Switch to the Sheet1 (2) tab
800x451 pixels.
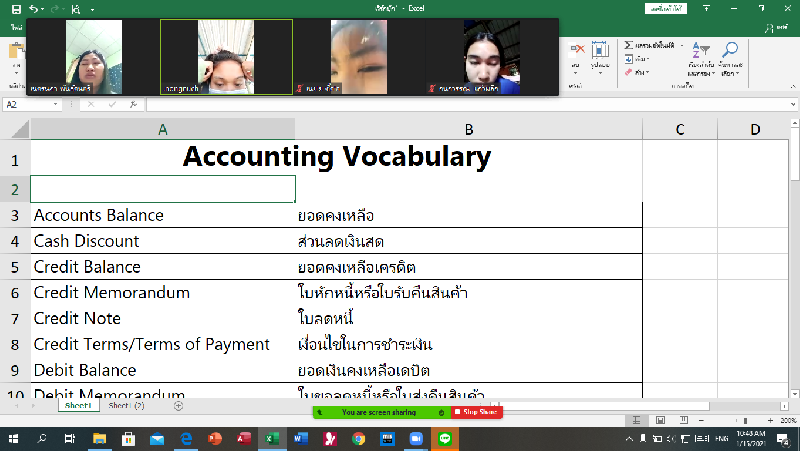coord(127,406)
